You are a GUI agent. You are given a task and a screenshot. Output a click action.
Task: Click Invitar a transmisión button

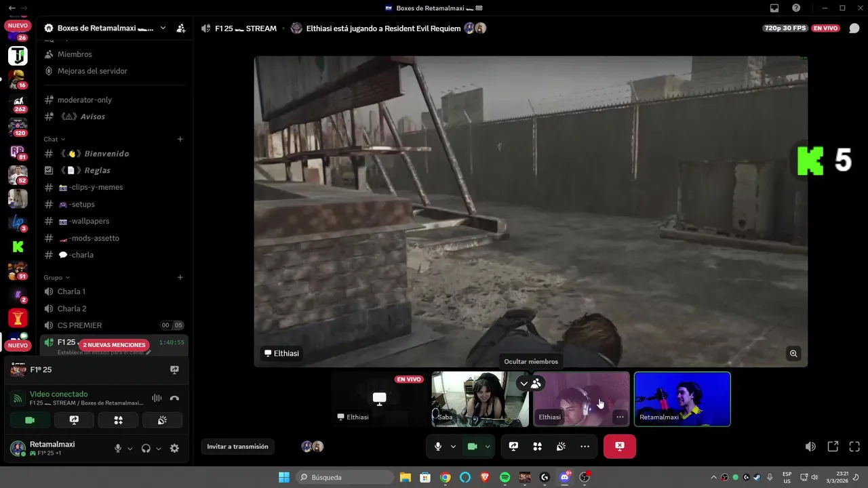coord(237,447)
